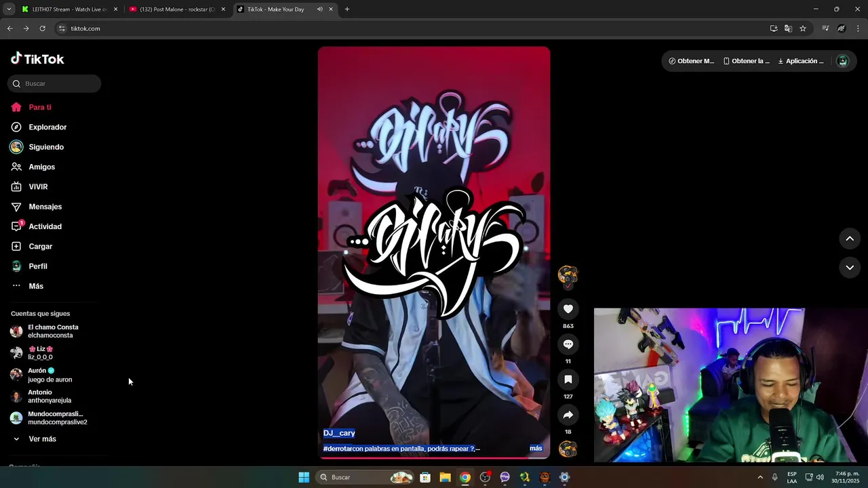Go to the Siguiendo feed
This screenshot has height=488, width=868.
(x=46, y=147)
